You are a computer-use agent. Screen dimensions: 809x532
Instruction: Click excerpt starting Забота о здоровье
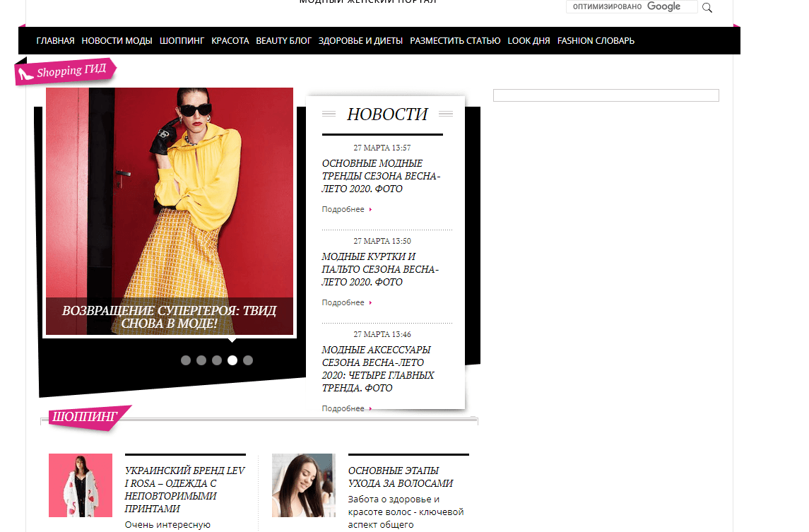tap(406, 512)
